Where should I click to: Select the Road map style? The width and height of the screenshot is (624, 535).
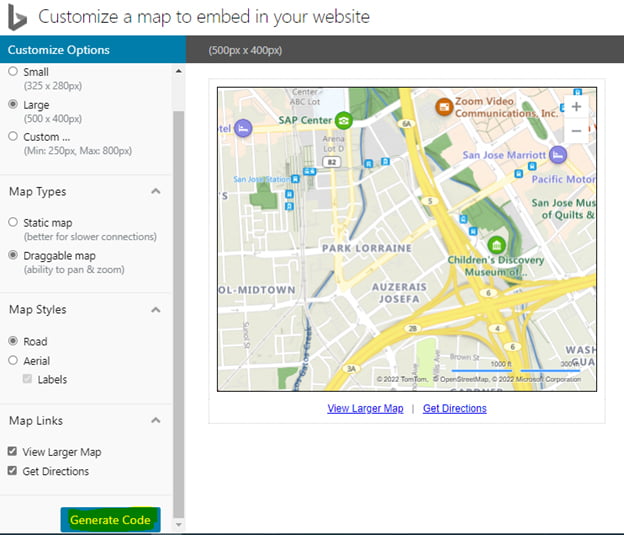[x=13, y=341]
